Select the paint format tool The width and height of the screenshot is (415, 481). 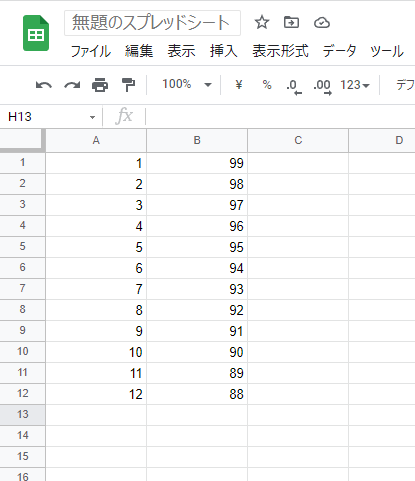(128, 85)
